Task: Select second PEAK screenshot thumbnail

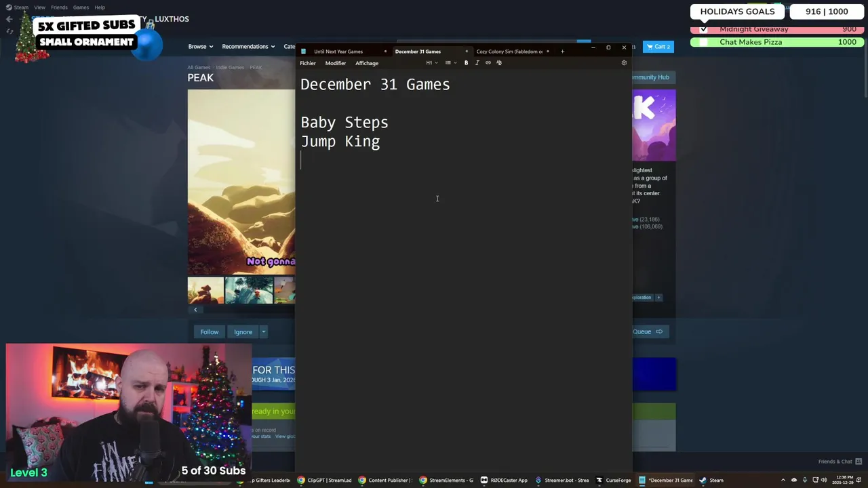Action: tap(249, 290)
